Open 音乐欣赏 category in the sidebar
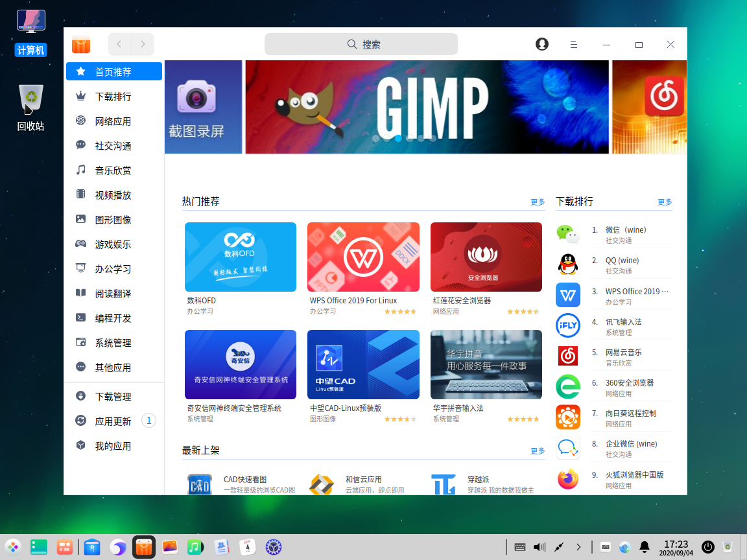The height and width of the screenshot is (560, 747). (114, 170)
